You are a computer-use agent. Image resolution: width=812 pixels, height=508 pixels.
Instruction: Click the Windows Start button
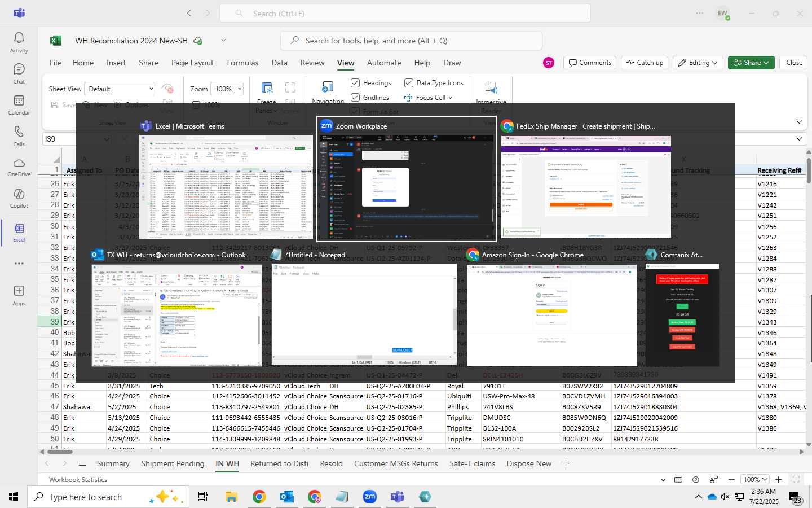[14, 497]
